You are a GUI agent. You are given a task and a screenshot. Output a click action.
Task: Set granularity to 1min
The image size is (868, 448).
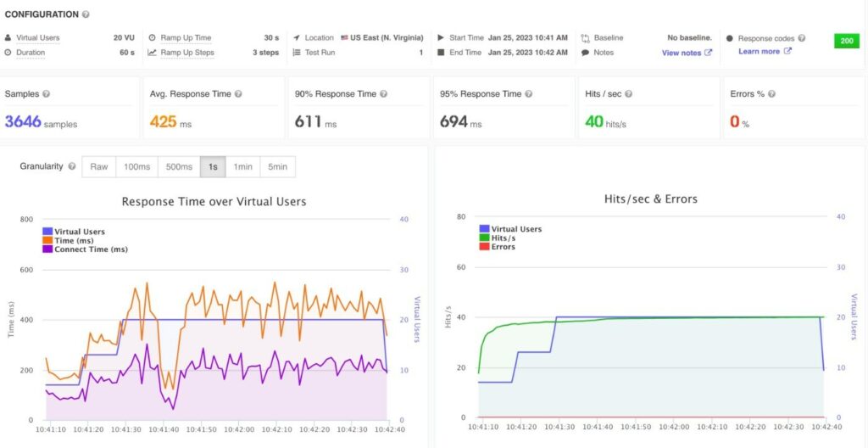coord(243,167)
